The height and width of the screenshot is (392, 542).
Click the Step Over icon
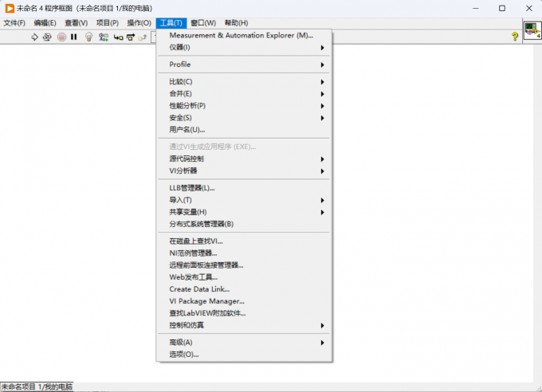tap(130, 37)
